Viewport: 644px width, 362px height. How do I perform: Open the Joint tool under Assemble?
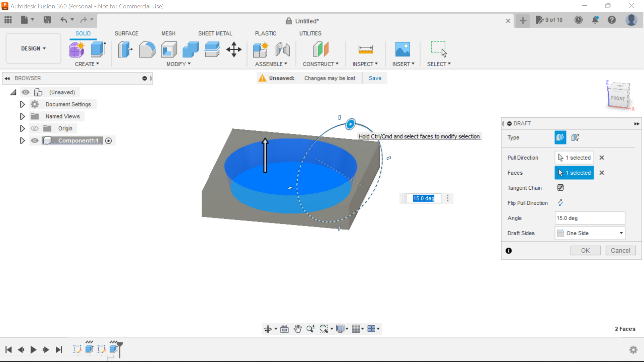(x=282, y=49)
